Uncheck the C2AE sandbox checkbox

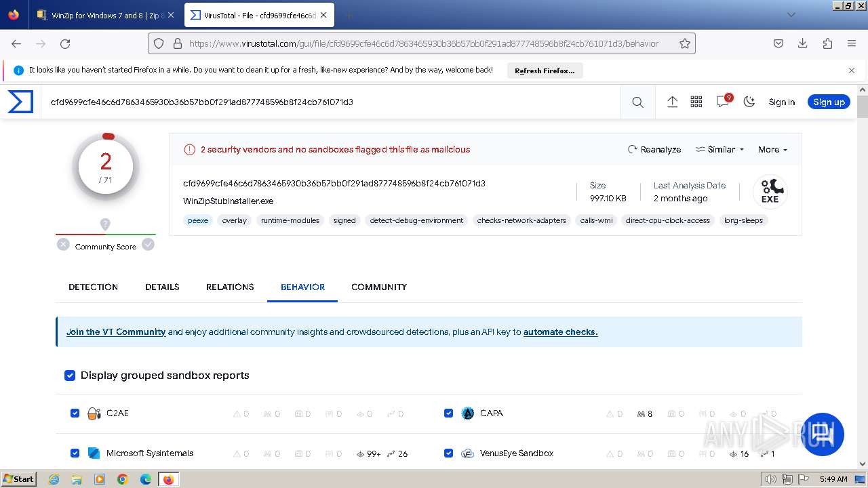point(75,413)
